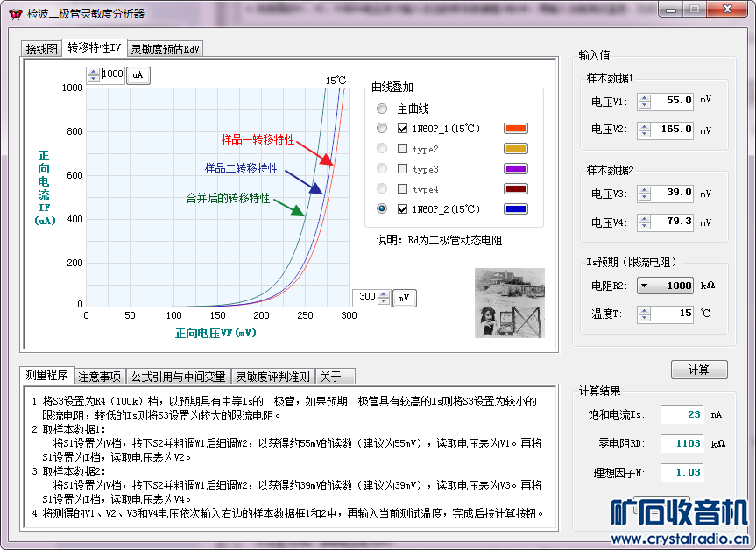Viewport: 756px width, 550px height.
Task: Open the 灵敏度预估RdV tab
Action: tap(165, 49)
